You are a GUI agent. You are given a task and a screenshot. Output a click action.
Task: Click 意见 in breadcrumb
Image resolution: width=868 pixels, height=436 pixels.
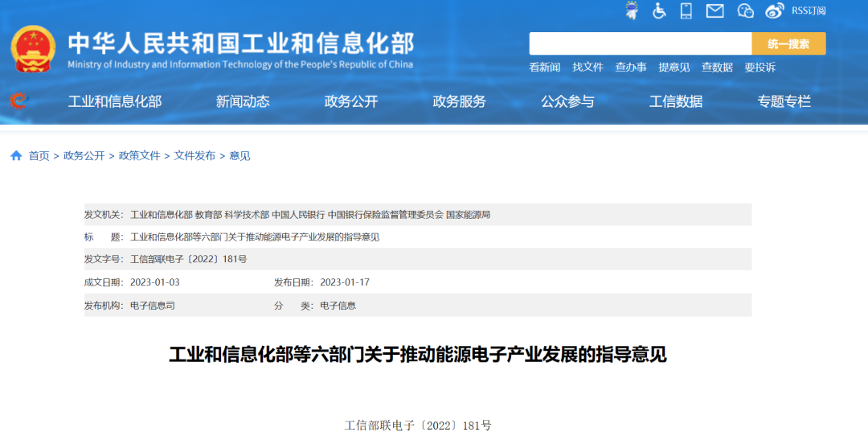240,156
